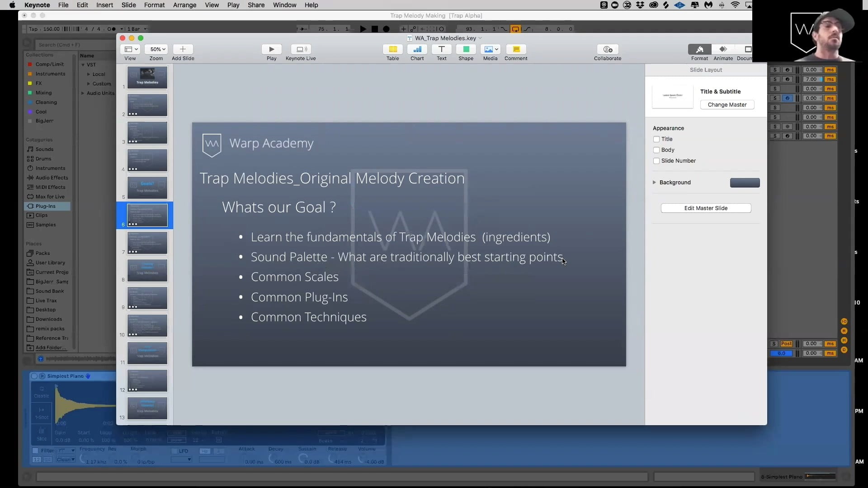Toggle Post button on Ableton master track
Screen dimensions: 868x488
787,344
